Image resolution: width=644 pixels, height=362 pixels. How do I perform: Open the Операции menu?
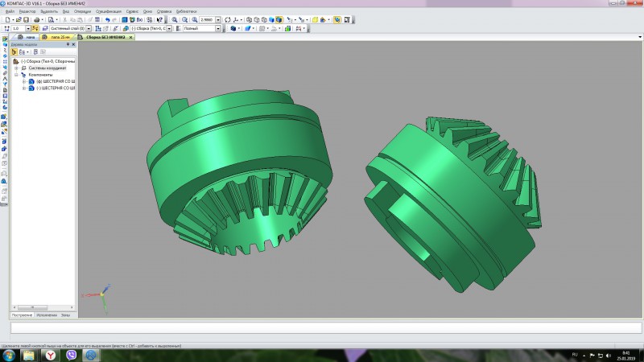coord(83,11)
